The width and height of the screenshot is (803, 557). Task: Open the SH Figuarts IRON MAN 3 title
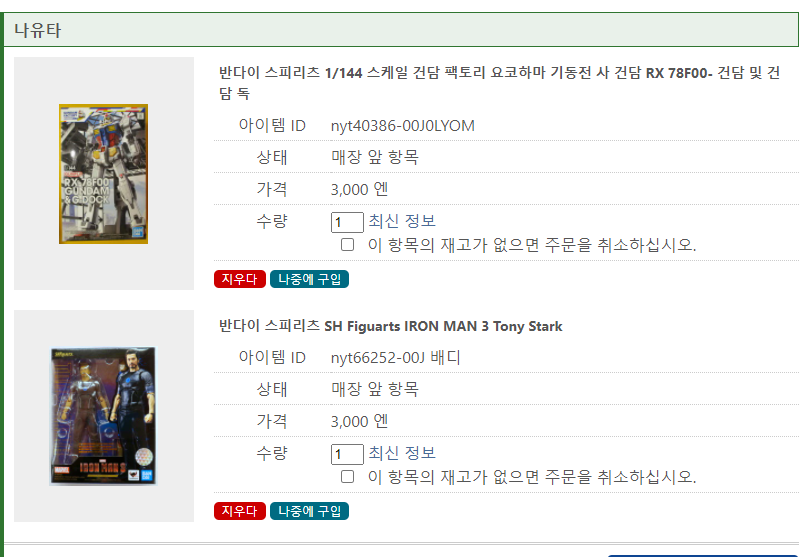[x=391, y=326]
